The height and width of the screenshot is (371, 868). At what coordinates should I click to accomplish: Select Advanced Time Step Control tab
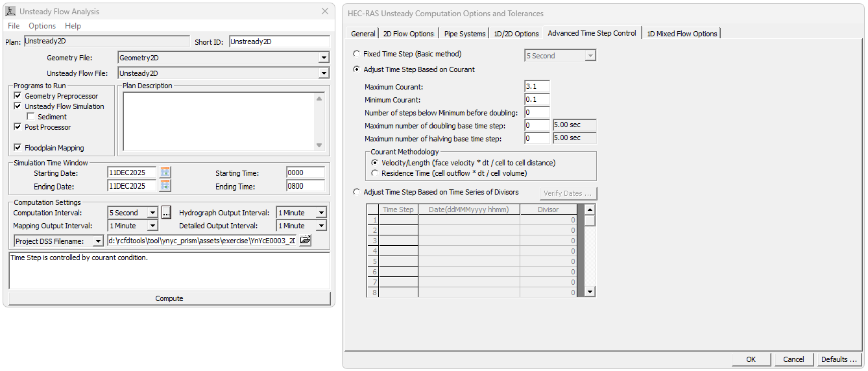coord(592,33)
